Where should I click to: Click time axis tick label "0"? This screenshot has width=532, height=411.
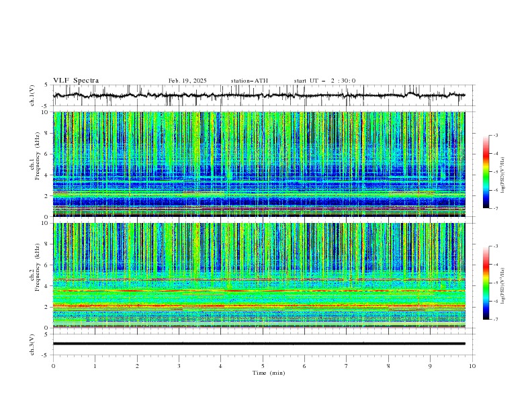pyautogui.click(x=53, y=366)
